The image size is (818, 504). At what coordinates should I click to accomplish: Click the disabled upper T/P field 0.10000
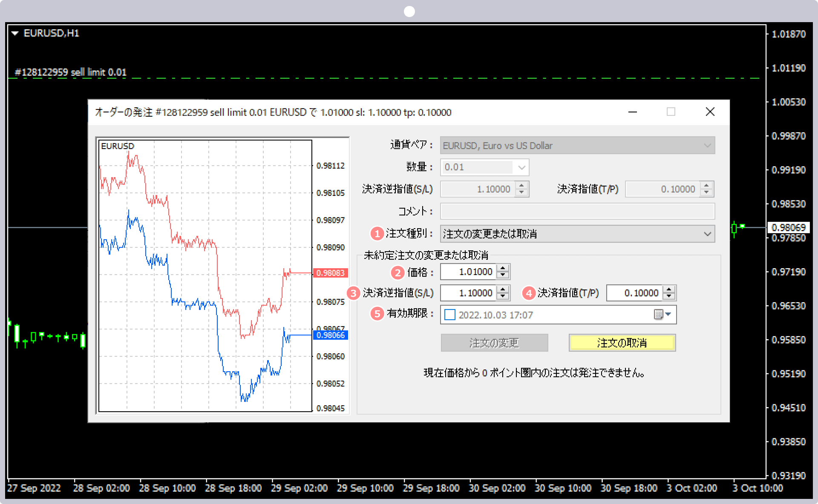[663, 189]
